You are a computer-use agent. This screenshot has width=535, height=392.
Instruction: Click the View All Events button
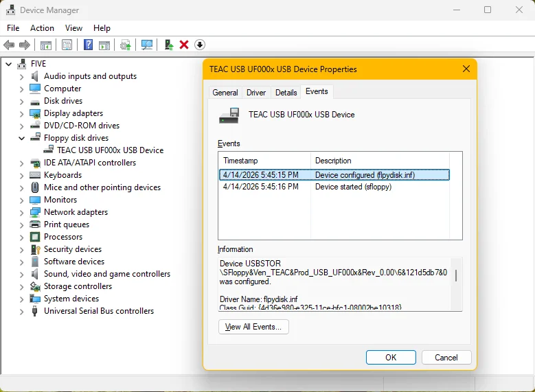pos(253,327)
